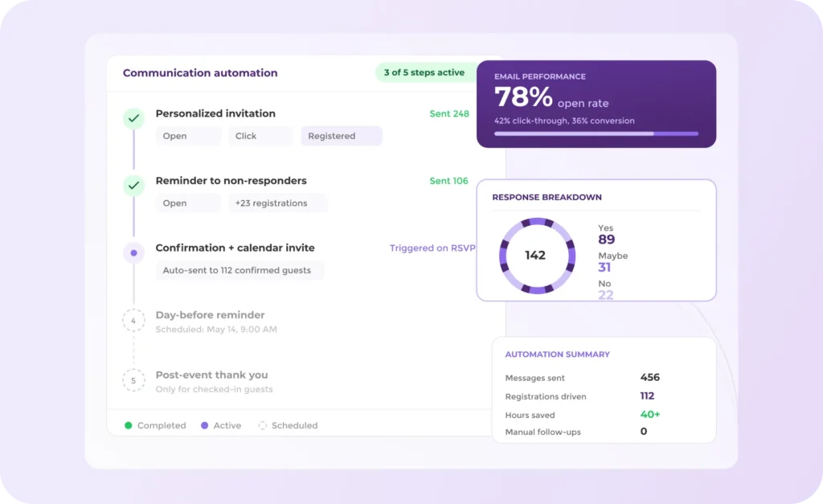Click the response breakdown donut chart
Screen dimensions: 823x504
click(537, 256)
